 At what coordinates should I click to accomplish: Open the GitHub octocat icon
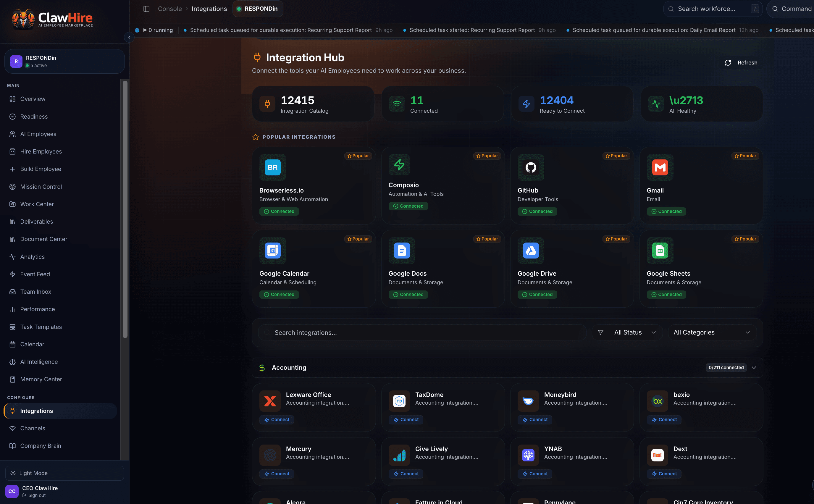(531, 167)
